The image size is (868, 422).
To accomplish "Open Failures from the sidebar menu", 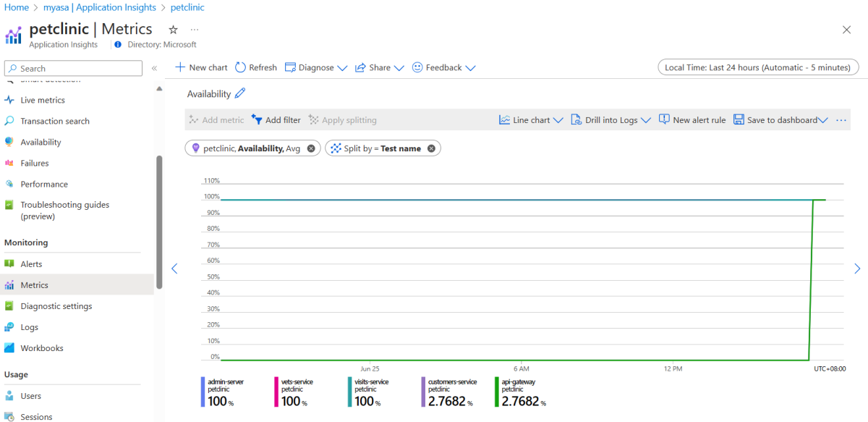I will (x=35, y=163).
